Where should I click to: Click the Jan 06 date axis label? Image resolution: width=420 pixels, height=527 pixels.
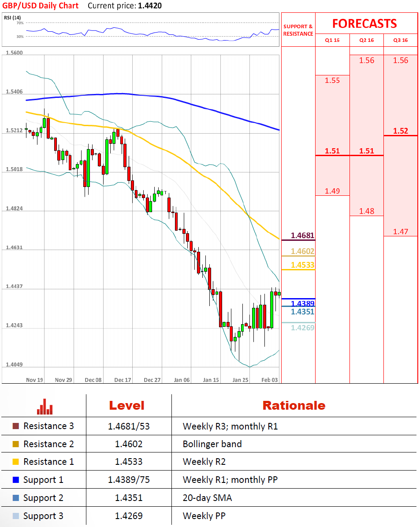coord(182,380)
